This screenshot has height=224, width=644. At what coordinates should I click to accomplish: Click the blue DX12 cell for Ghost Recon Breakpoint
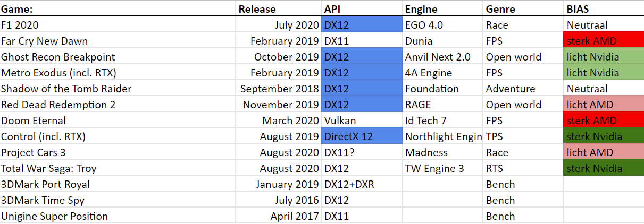coord(362,56)
